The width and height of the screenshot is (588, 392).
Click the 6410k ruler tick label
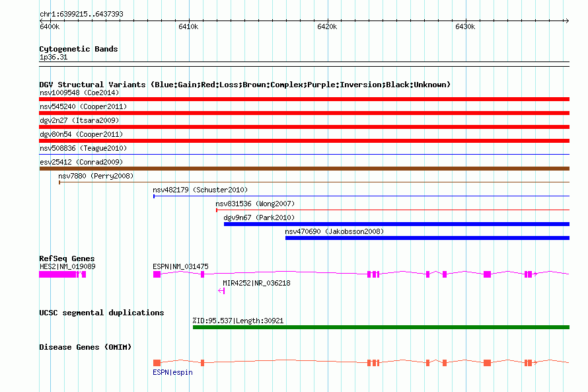(188, 26)
